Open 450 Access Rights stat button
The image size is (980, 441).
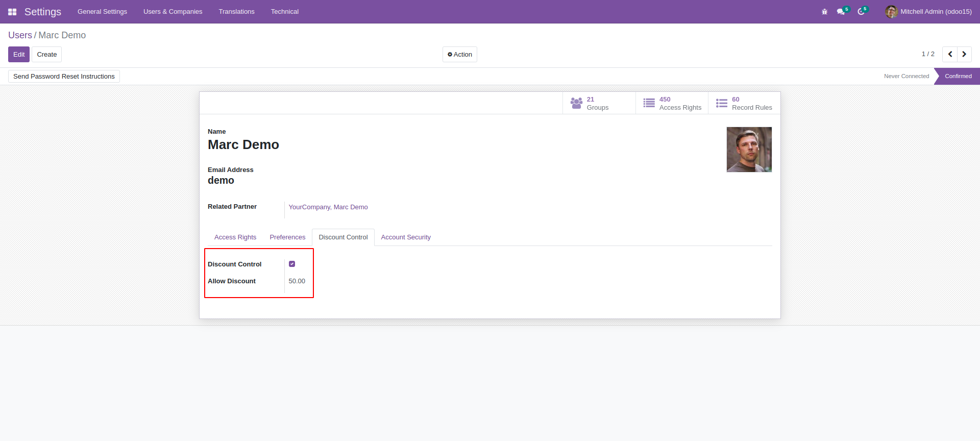pos(672,103)
